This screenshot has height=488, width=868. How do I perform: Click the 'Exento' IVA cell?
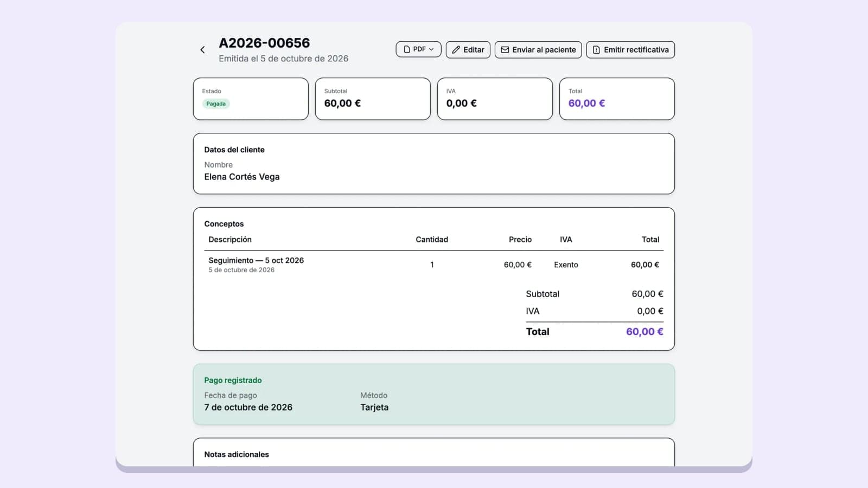coord(566,265)
